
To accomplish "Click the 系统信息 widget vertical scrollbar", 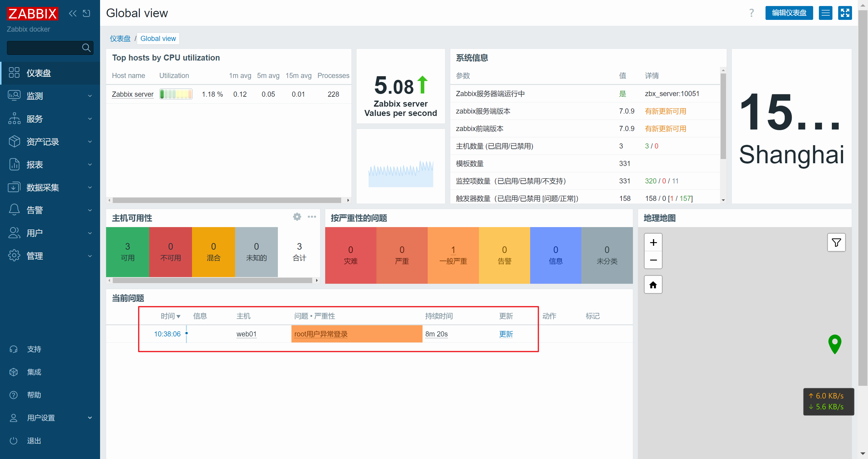I will pyautogui.click(x=723, y=116).
